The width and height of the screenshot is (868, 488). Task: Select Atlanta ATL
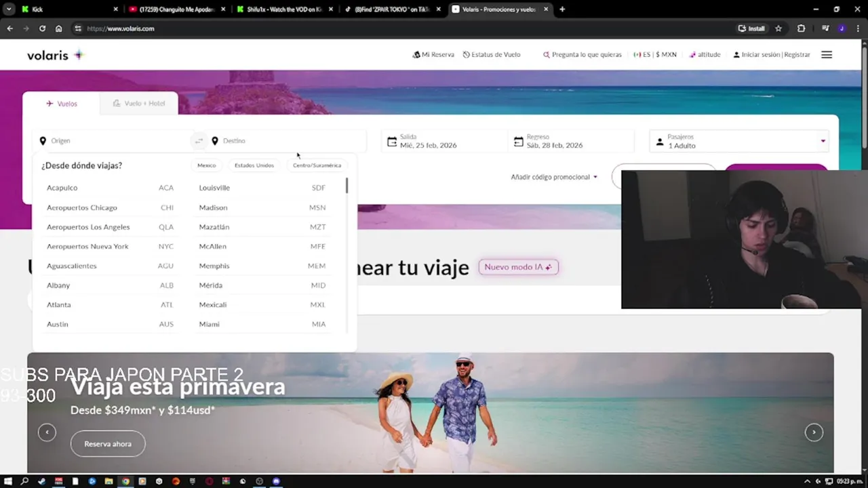pos(110,305)
